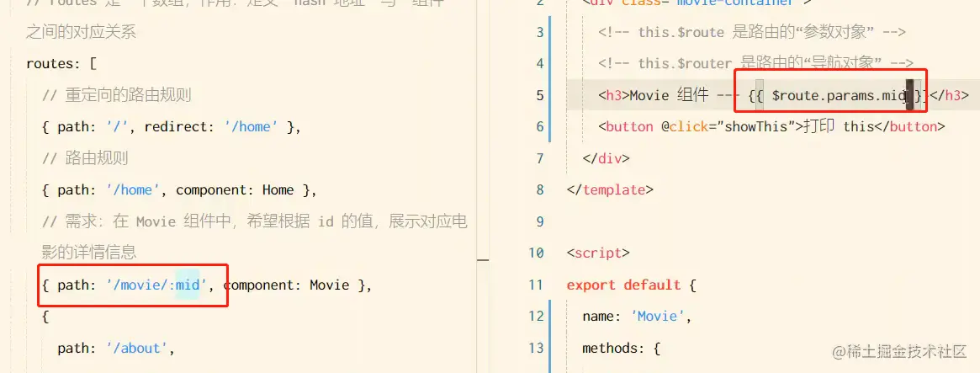Click line number 10 in the gutter
This screenshot has height=373, width=980.
coord(536,253)
